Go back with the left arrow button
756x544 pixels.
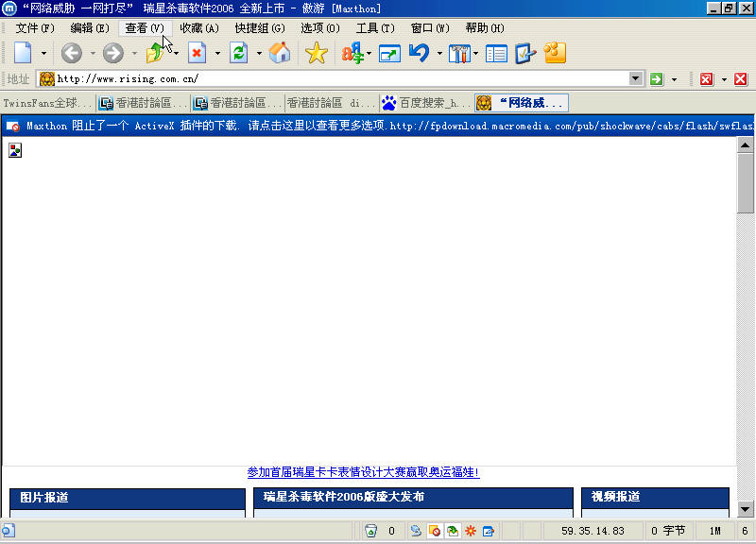[72, 53]
